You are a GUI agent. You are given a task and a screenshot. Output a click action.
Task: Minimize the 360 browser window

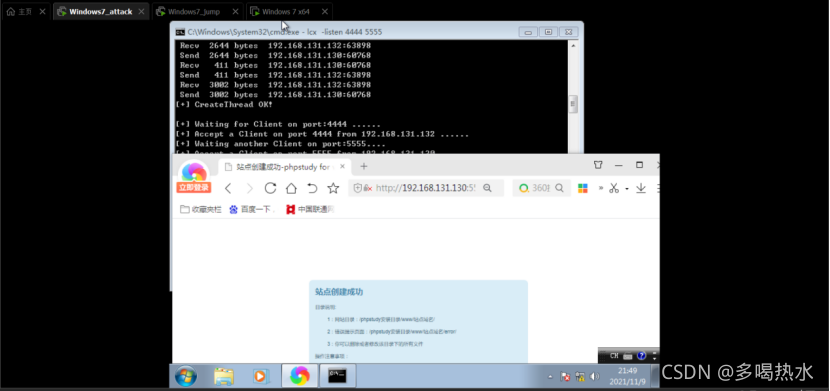pyautogui.click(x=618, y=165)
